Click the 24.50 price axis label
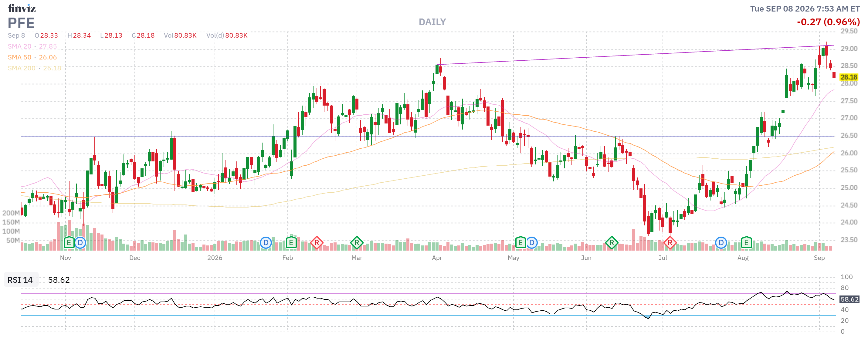 [849, 205]
